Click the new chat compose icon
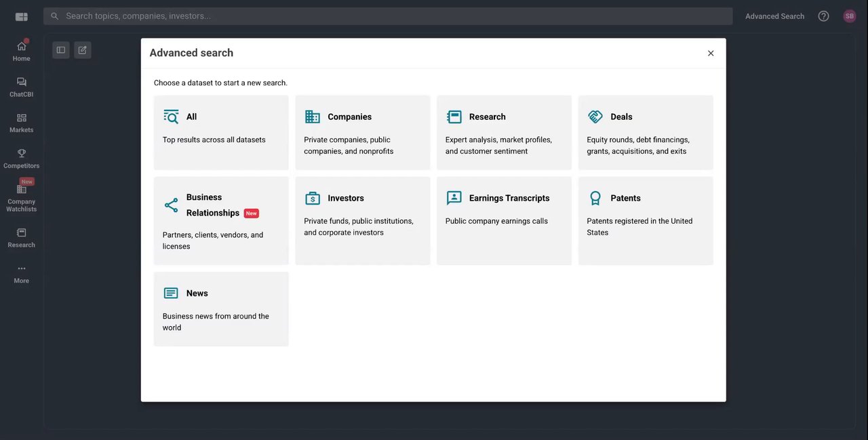The height and width of the screenshot is (440, 868). [x=83, y=50]
